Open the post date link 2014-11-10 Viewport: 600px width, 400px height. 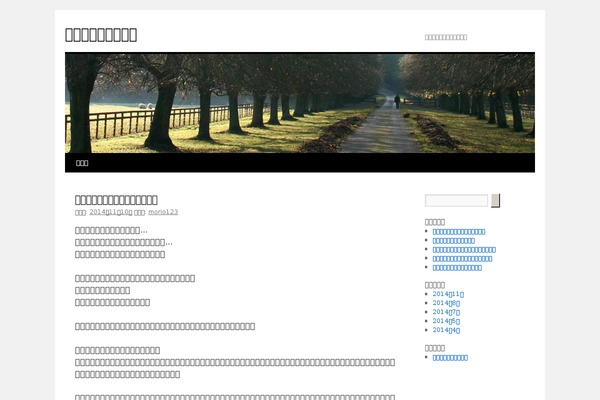111,212
